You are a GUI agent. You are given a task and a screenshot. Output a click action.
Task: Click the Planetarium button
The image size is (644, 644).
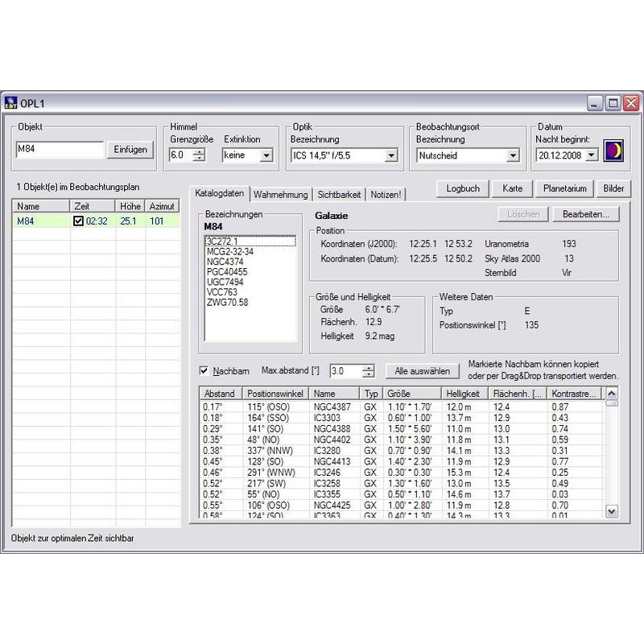tap(563, 188)
